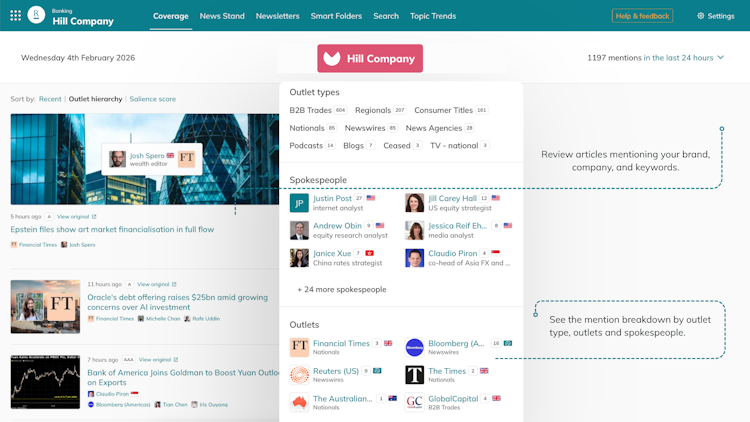The width and height of the screenshot is (750, 422).
Task: Click the Hill Company heart logo button
Action: (370, 58)
